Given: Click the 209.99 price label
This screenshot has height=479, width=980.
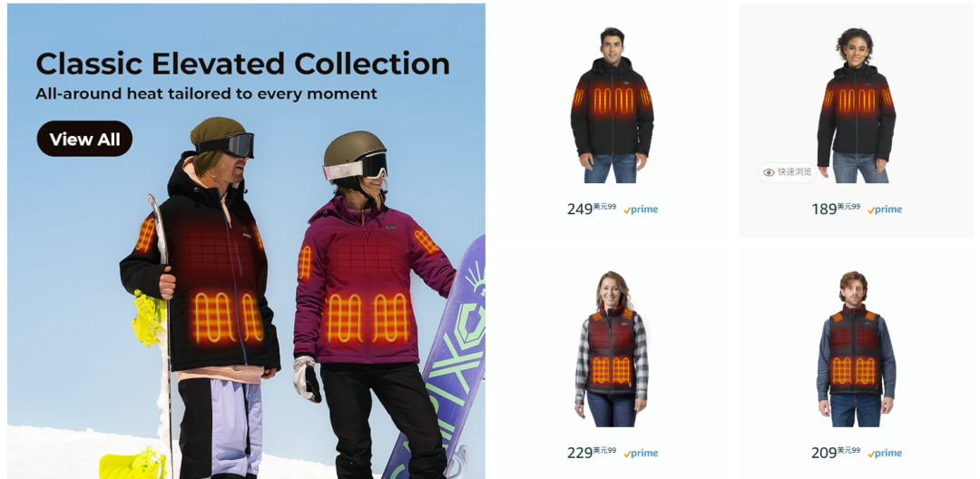Looking at the screenshot, I should pyautogui.click(x=836, y=452).
